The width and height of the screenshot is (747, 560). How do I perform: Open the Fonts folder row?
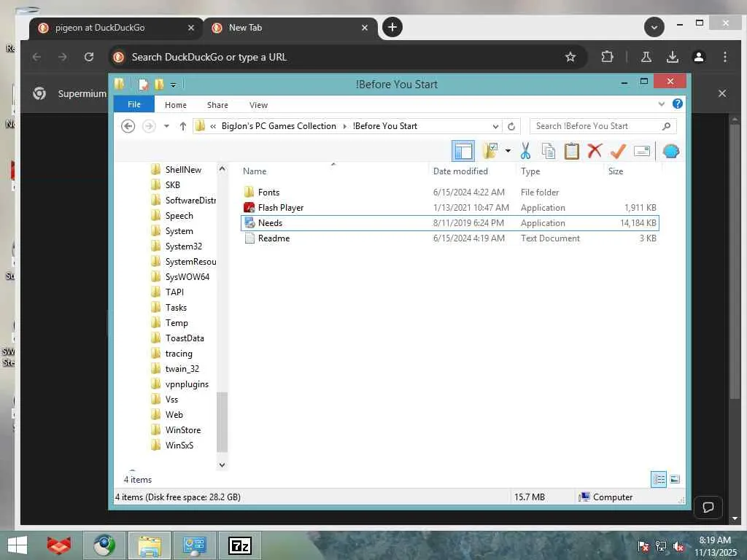click(450, 192)
